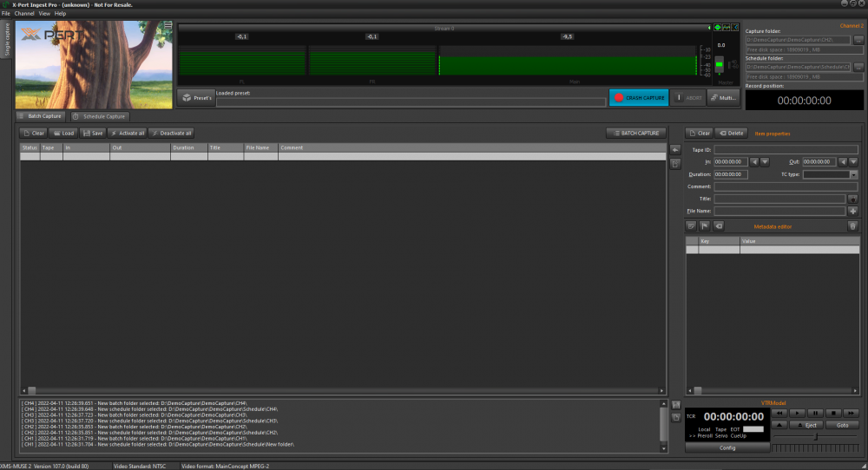Open the In timecode down-arrow dropdown
This screenshot has height=470, width=868.
tap(765, 161)
